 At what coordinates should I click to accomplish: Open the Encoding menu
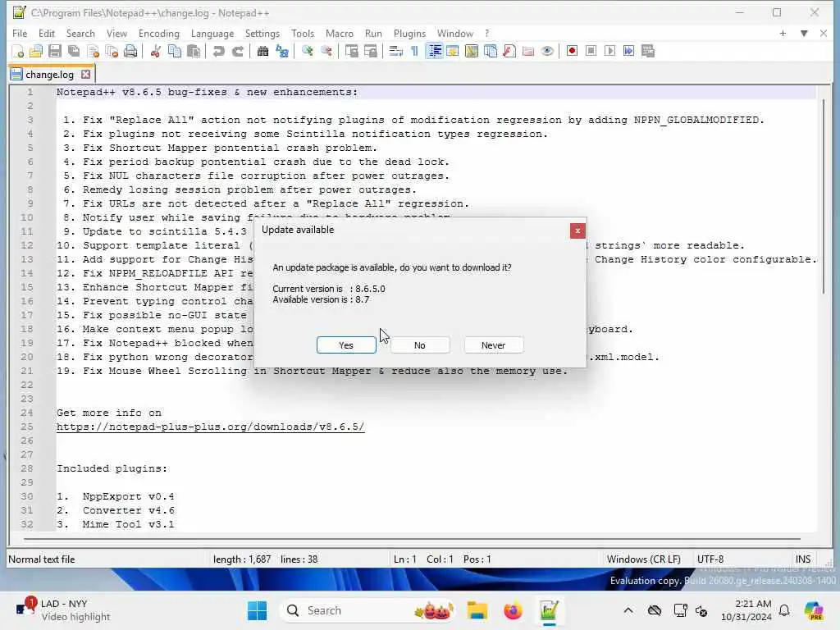click(159, 33)
